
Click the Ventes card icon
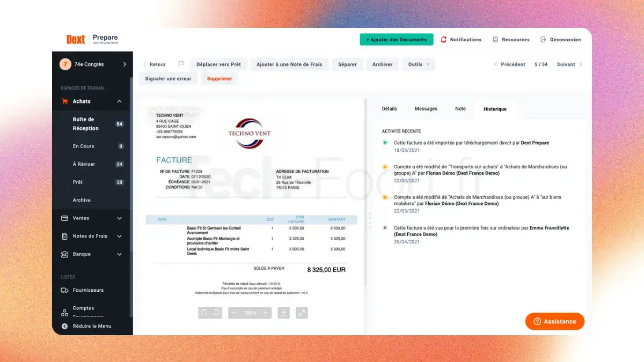(64, 218)
